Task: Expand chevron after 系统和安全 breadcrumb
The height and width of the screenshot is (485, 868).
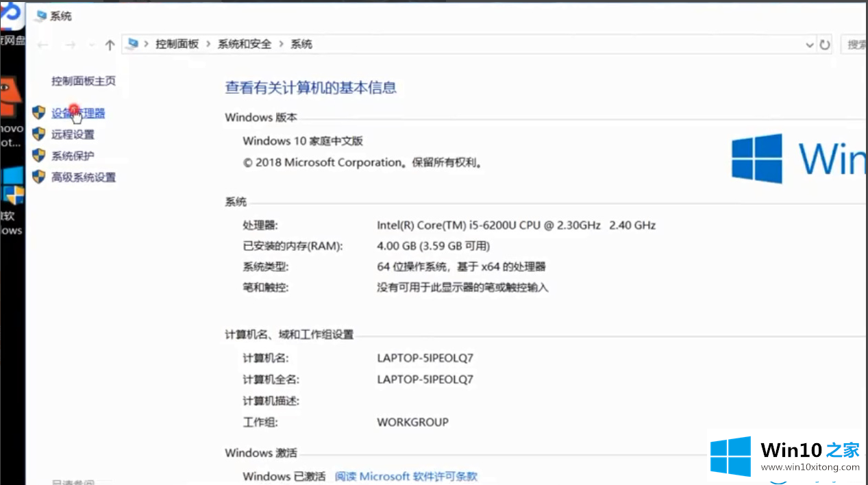Action: [x=281, y=44]
